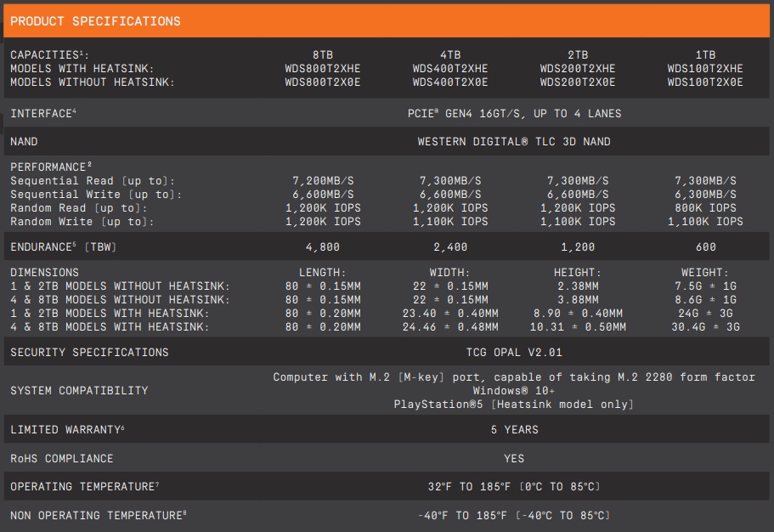Screen dimensions: 774x532
Task: Select the weight value "7.5G ± 1G"
Action: (705, 286)
